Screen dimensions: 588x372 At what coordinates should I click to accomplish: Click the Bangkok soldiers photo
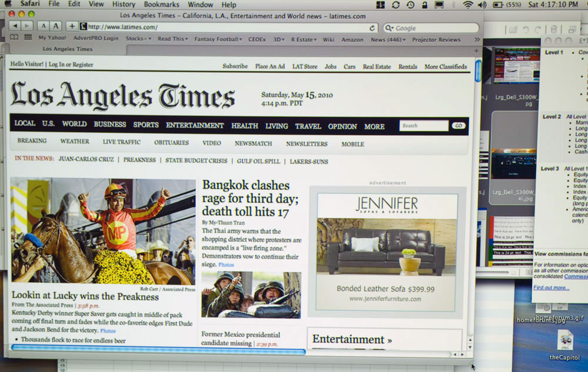251,295
